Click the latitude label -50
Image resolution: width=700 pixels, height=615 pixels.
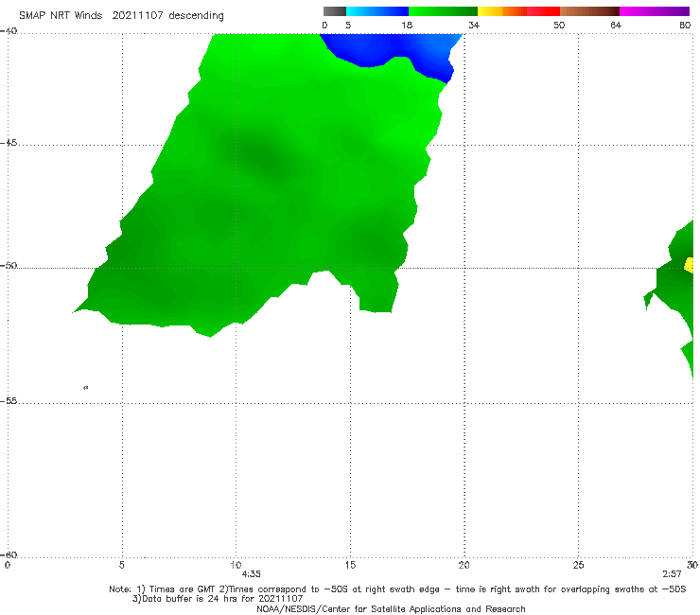[9, 266]
